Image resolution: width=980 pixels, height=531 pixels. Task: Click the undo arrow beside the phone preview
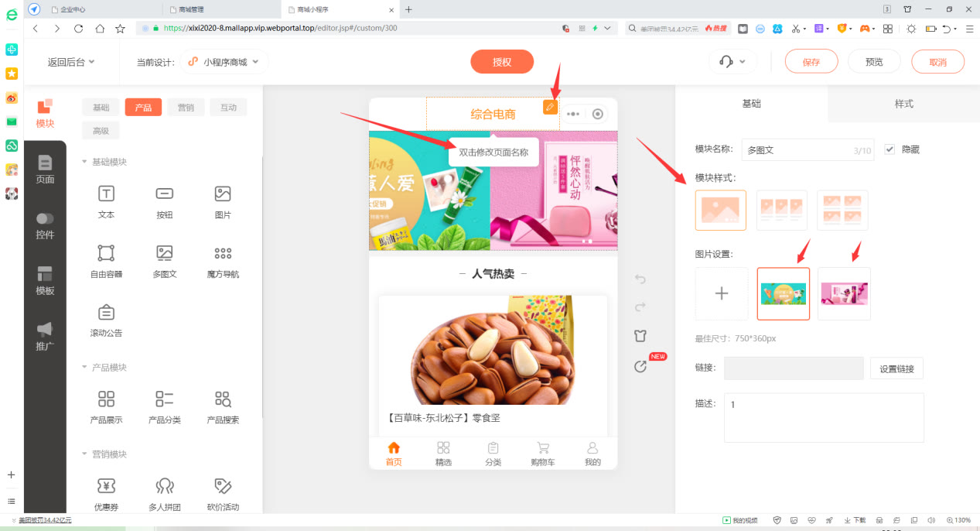click(x=640, y=279)
